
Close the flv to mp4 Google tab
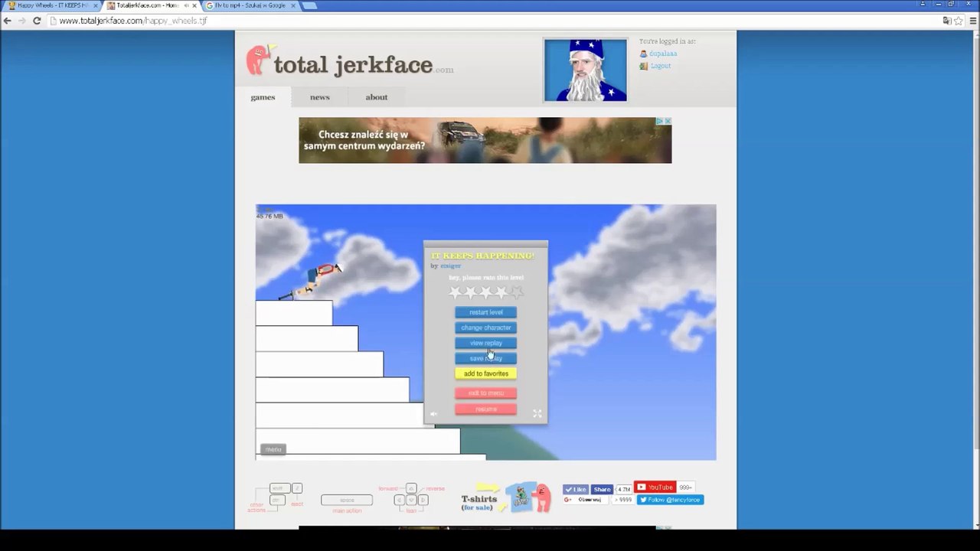tap(293, 5)
